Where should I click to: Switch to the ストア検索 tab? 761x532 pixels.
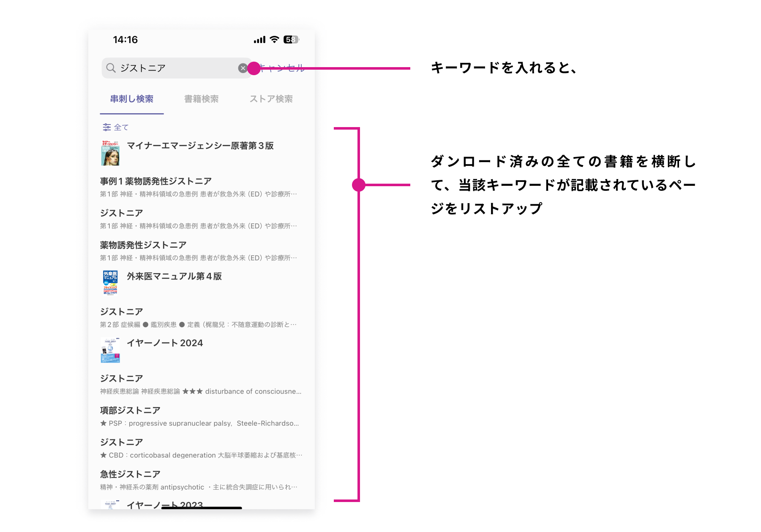[271, 99]
